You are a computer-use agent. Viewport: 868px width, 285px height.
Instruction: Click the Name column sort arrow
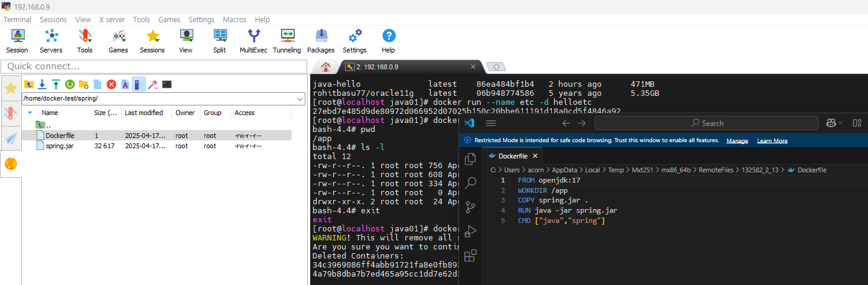pos(30,113)
